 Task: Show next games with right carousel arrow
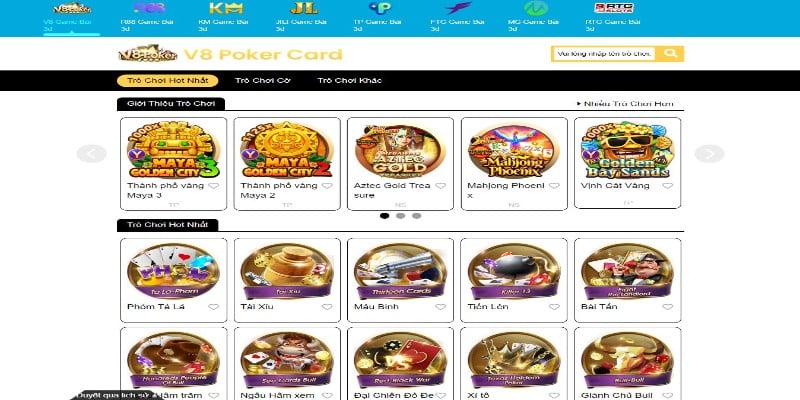(709, 154)
